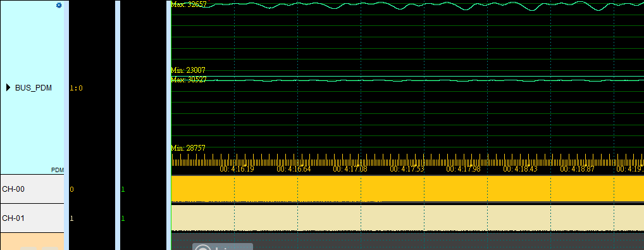Select the CH-00 channel row label
Screen dimensions: 644x250
pyautogui.click(x=32, y=189)
